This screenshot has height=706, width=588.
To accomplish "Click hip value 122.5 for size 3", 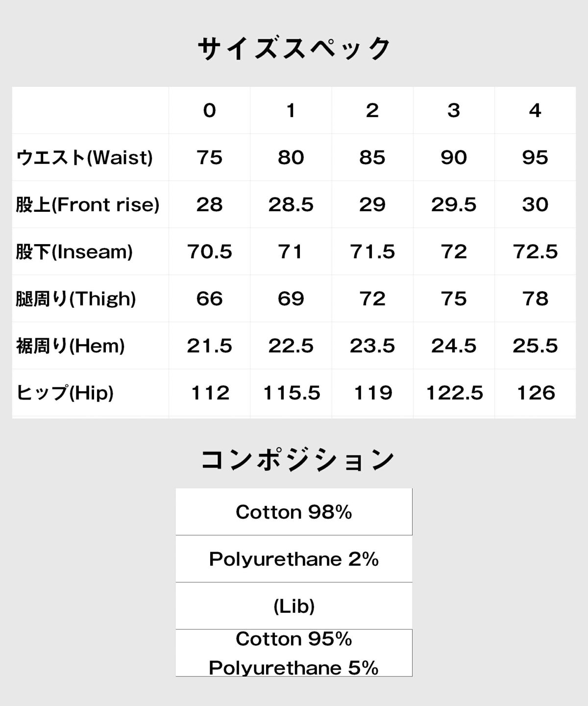I will pos(454,393).
